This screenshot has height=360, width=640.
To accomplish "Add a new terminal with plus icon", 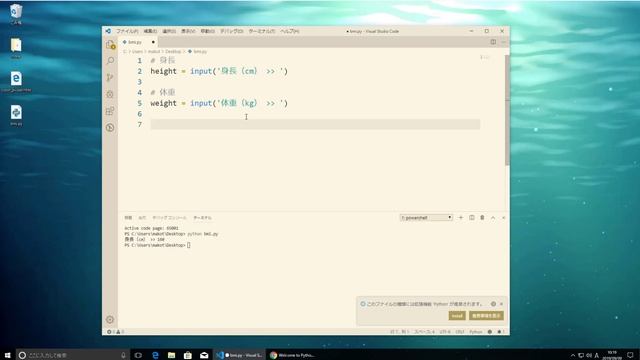I will (x=461, y=218).
